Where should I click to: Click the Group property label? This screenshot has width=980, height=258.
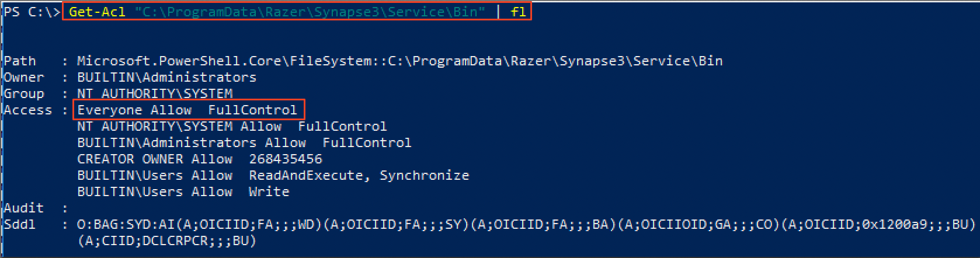tap(24, 94)
